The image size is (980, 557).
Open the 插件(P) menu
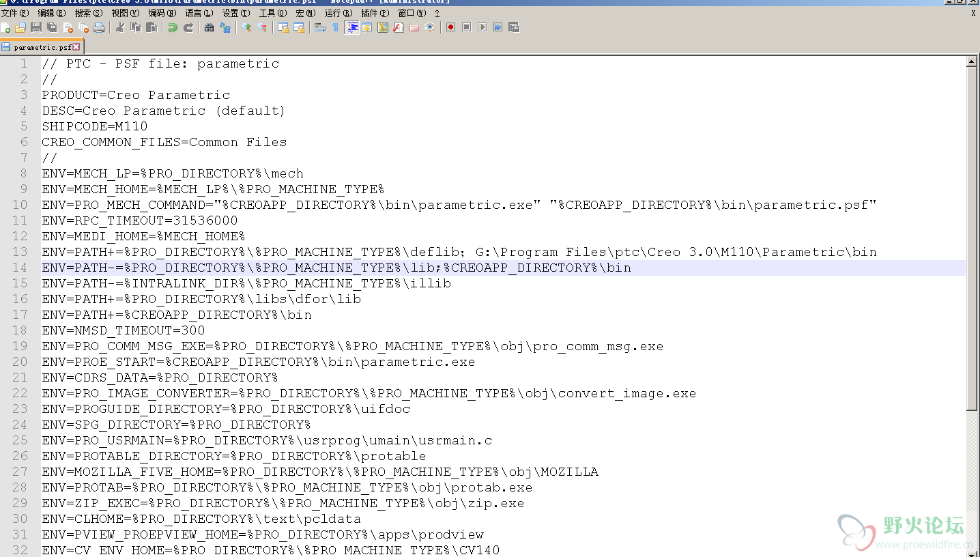tap(375, 13)
